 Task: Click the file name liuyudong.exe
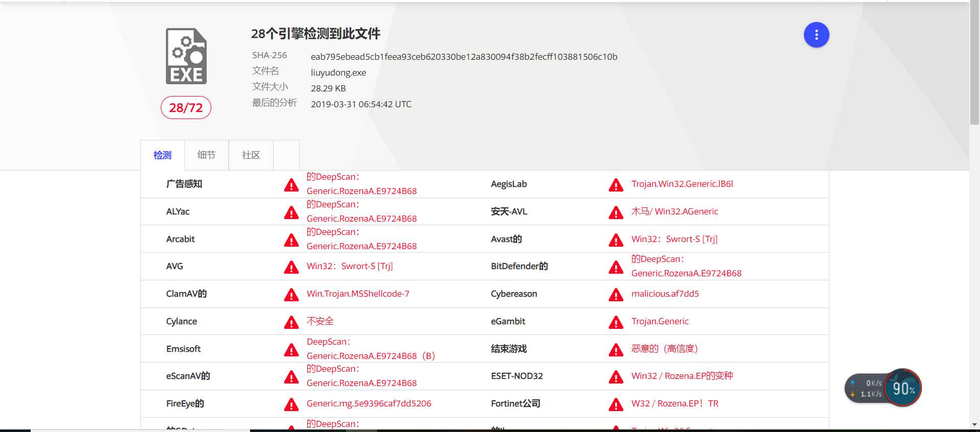click(x=338, y=73)
